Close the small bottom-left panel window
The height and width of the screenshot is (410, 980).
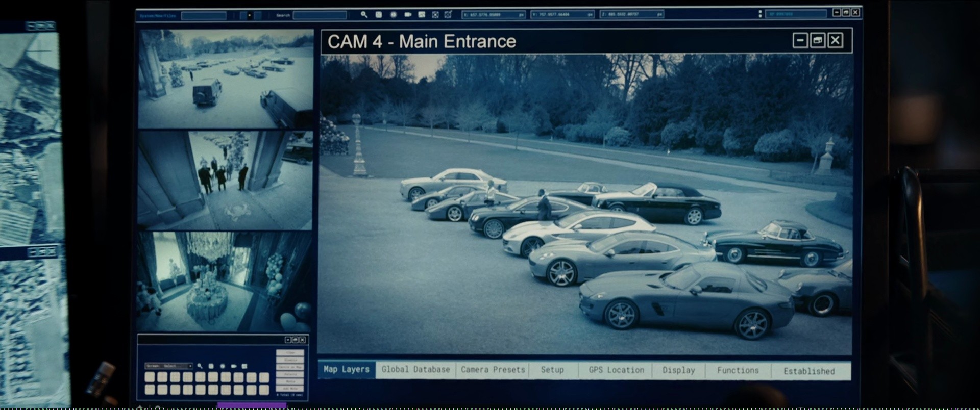(302, 340)
